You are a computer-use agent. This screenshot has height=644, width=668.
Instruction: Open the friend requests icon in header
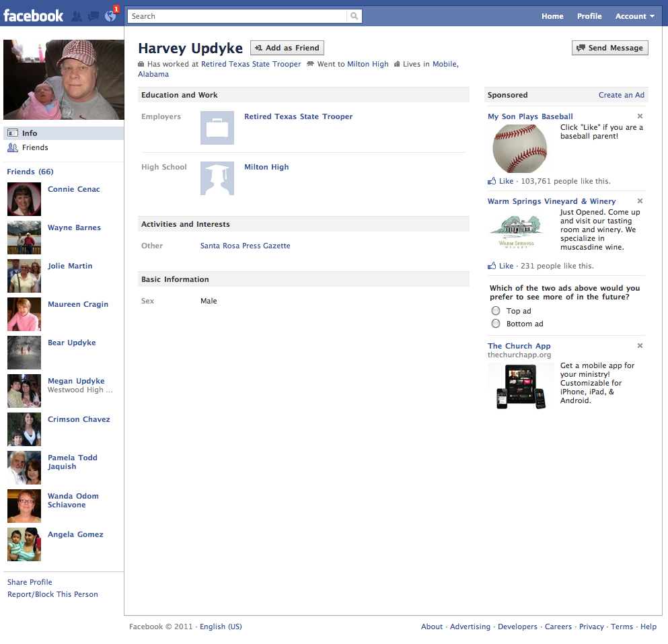(x=77, y=16)
